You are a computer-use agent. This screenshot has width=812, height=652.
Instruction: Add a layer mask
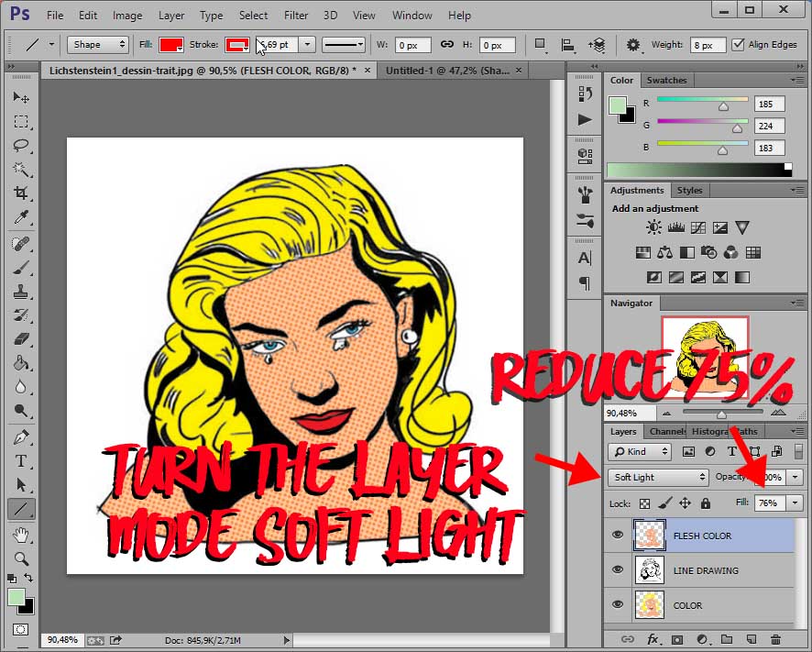tap(677, 639)
